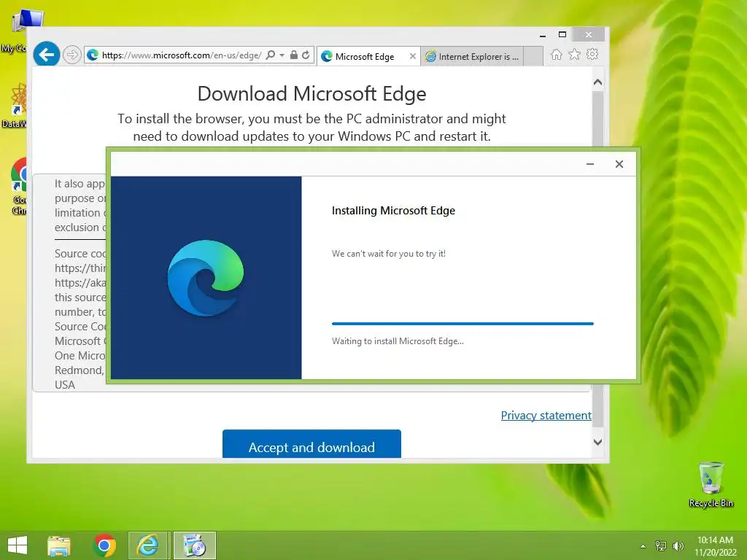Viewport: 747px width, 560px height.
Task: Open Google Chrome from the taskbar
Action: point(104,545)
